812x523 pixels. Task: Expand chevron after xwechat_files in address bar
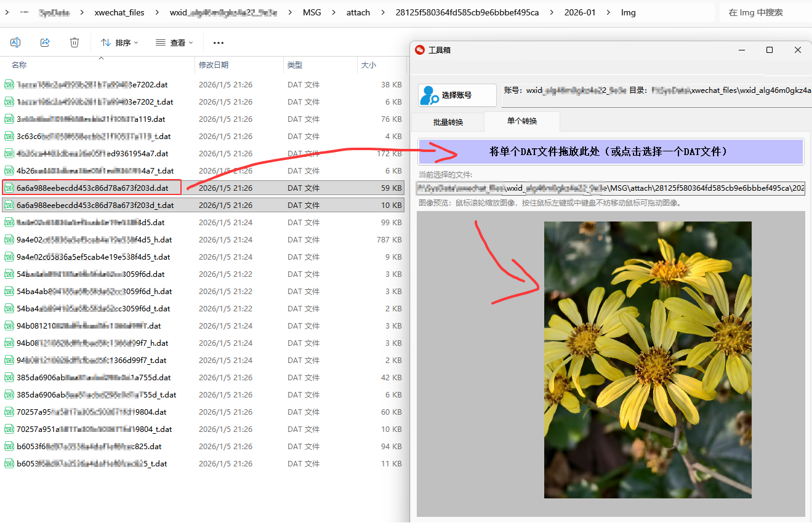[x=157, y=12]
